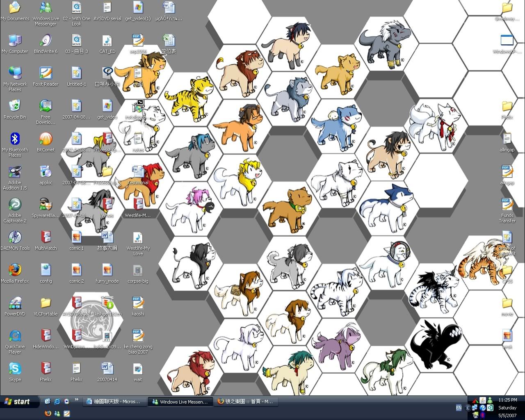The width and height of the screenshot is (525, 420).
Task: Click the 11:25 PM taskbar clock
Action: pyautogui.click(x=507, y=399)
